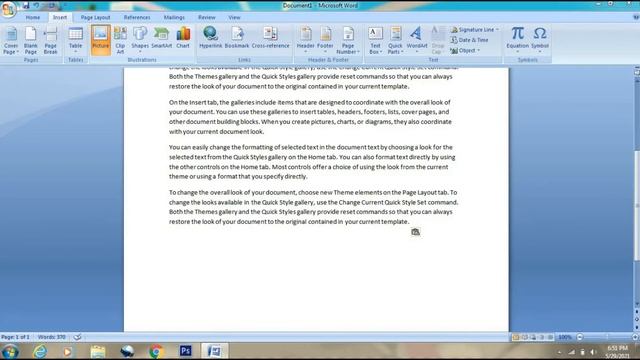Image resolution: width=640 pixels, height=360 pixels.
Task: Open the Review tab
Action: point(207,18)
